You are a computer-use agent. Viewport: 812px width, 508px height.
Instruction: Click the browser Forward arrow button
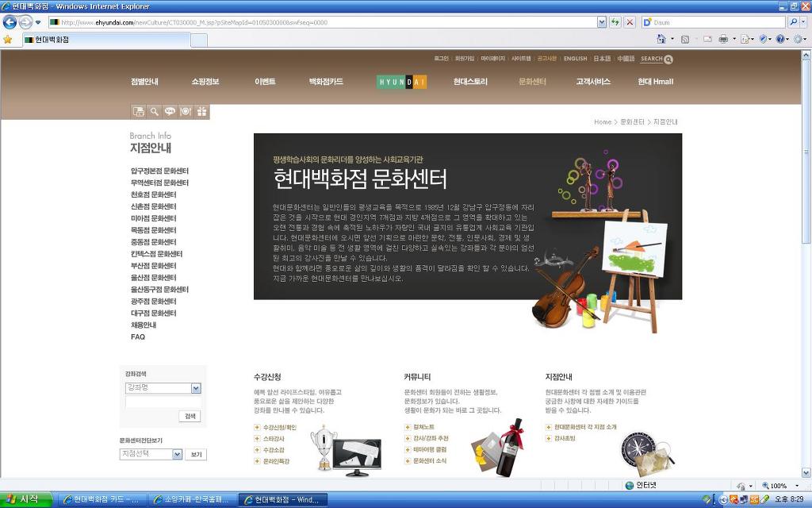25,22
